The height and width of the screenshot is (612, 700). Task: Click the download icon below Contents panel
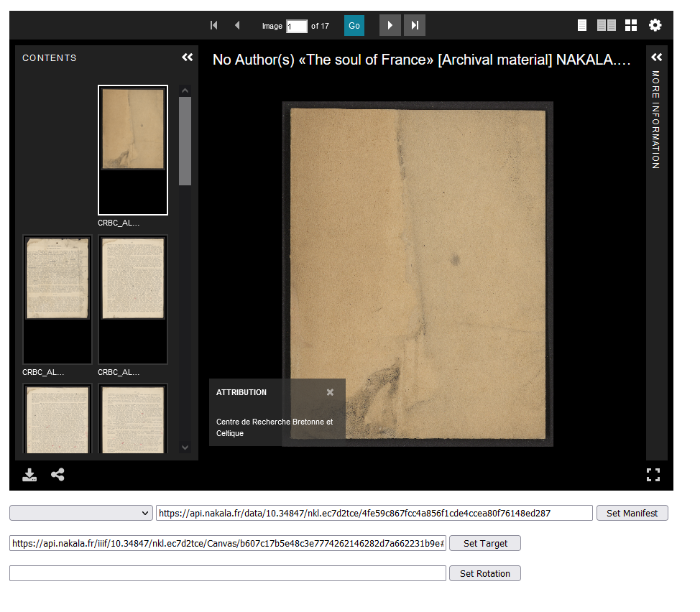coord(29,475)
